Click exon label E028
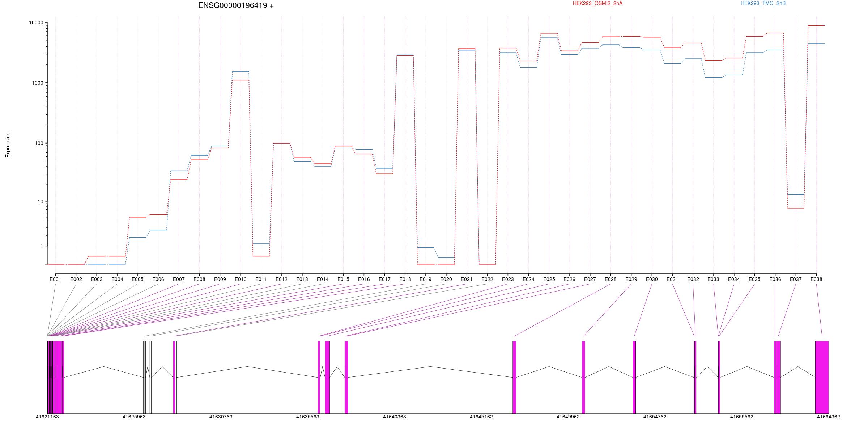 [x=610, y=279]
